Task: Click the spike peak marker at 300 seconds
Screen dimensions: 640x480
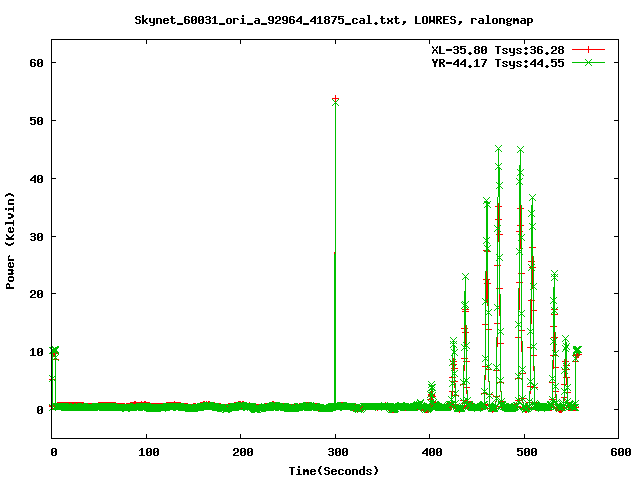Action: tap(336, 99)
